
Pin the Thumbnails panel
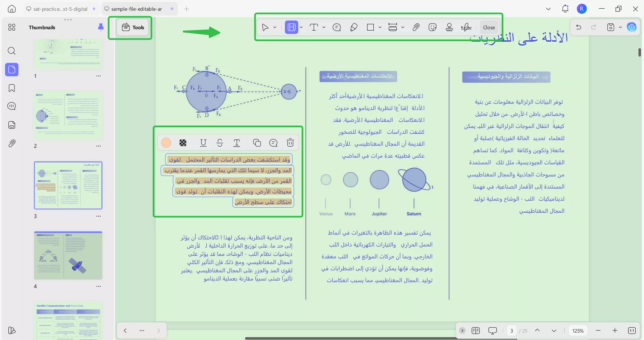(100, 28)
